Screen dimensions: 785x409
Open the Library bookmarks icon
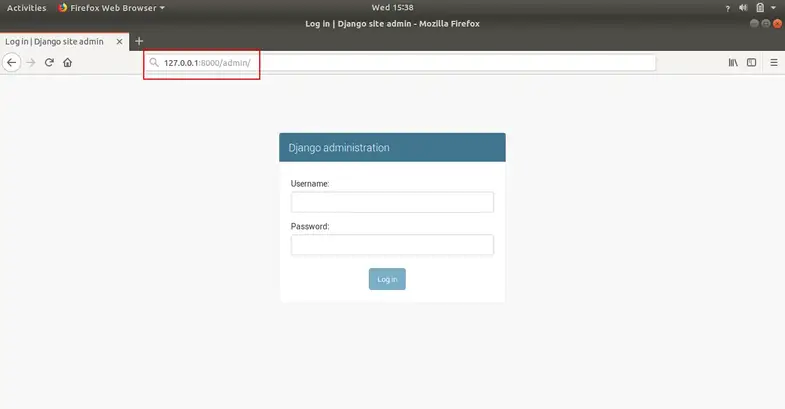[x=733, y=63]
